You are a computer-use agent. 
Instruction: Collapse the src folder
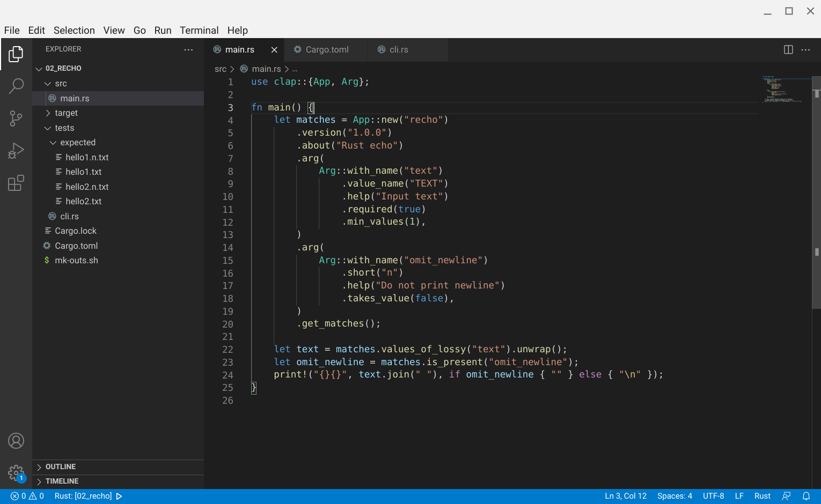click(48, 84)
